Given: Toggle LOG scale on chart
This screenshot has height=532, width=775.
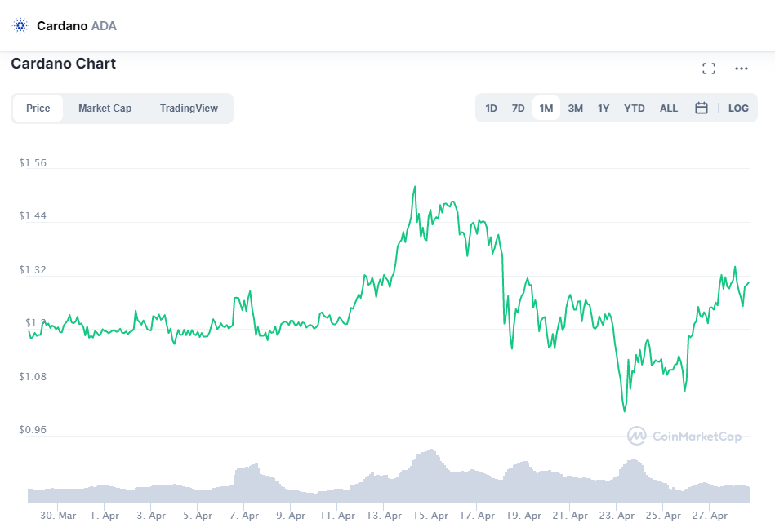Looking at the screenshot, I should (738, 108).
